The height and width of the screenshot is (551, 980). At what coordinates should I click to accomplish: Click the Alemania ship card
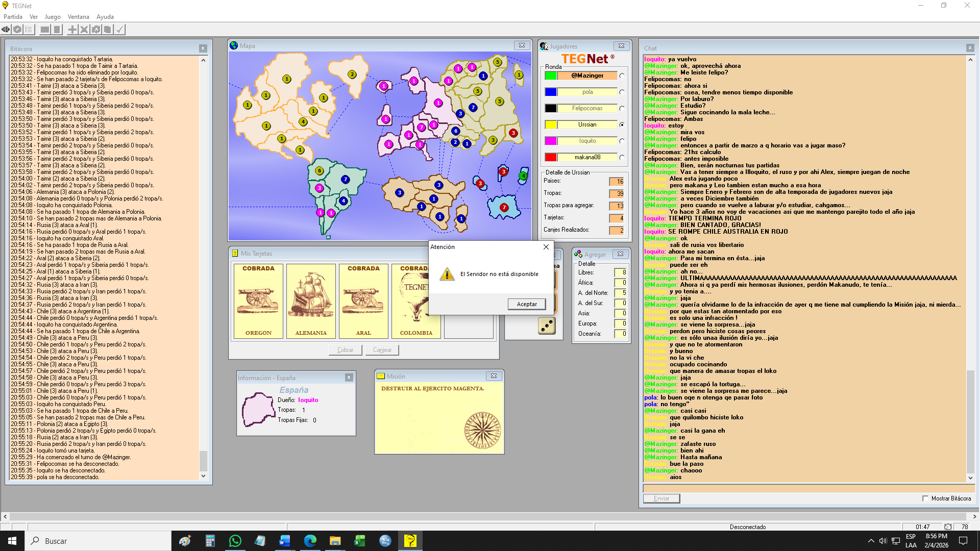[x=311, y=301]
